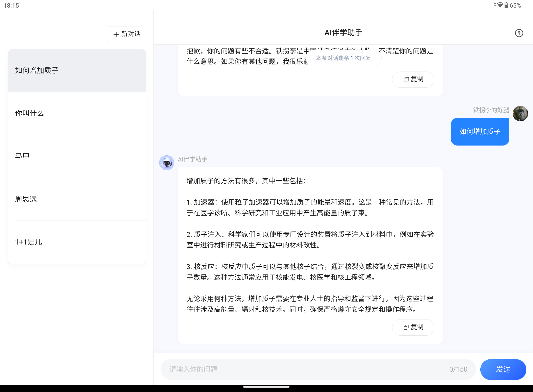Start a new conversation with 新对话

pos(126,34)
